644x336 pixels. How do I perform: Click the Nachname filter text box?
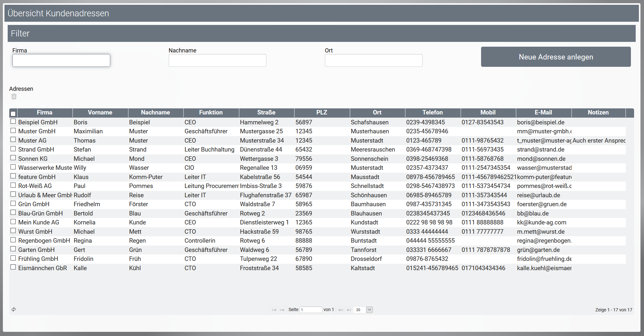(x=217, y=60)
